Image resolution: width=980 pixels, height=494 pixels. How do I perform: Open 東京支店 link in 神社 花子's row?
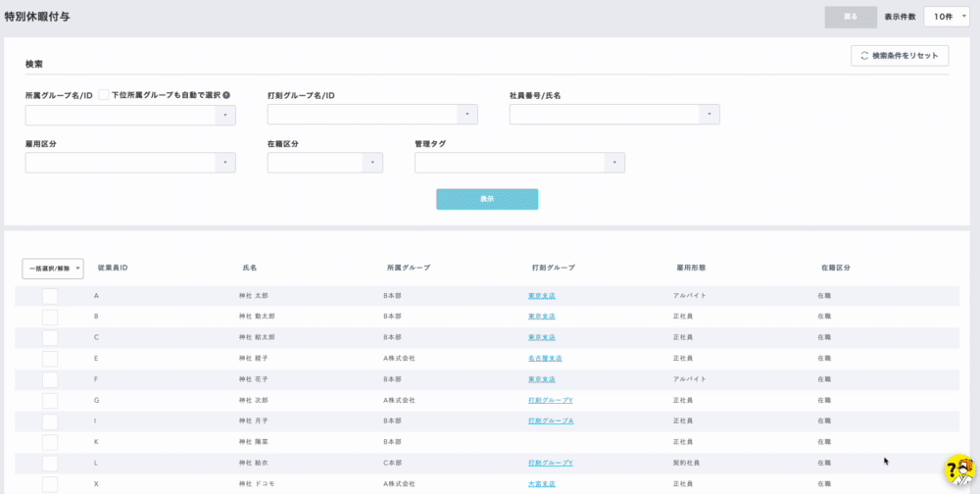(541, 379)
